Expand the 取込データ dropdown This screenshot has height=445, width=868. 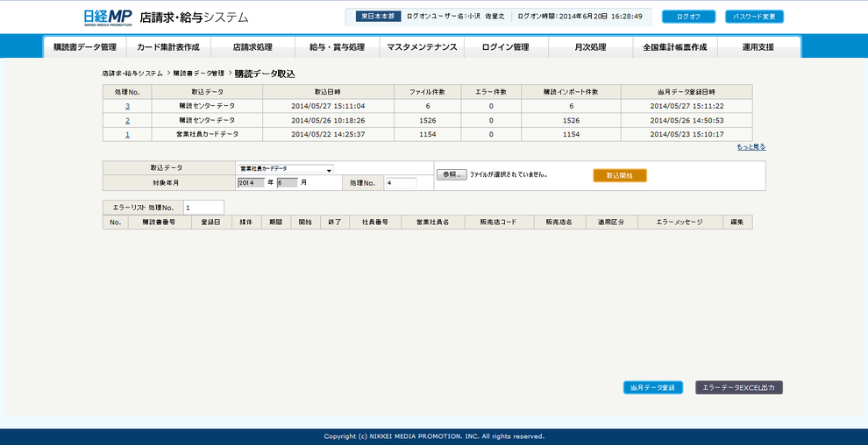click(x=285, y=168)
